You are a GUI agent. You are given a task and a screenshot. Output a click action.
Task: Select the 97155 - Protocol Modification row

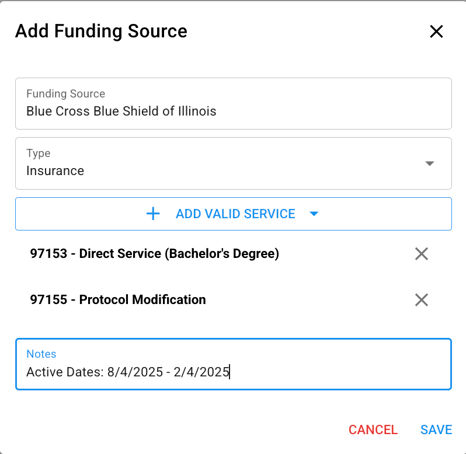pyautogui.click(x=233, y=300)
